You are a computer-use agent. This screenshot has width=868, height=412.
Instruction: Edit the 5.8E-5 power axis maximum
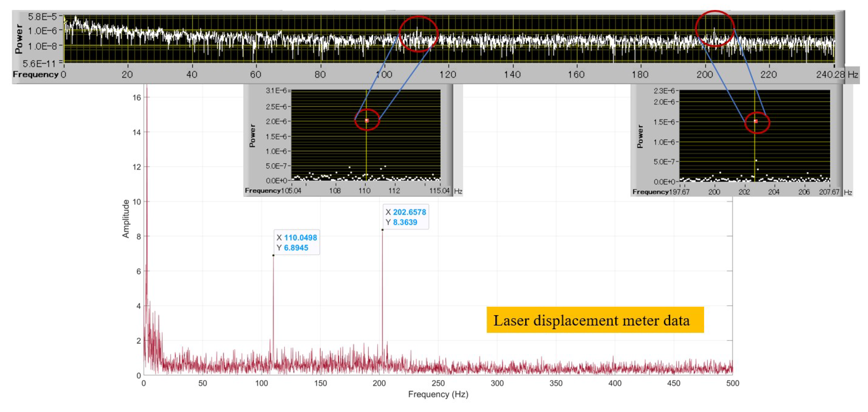(42, 16)
